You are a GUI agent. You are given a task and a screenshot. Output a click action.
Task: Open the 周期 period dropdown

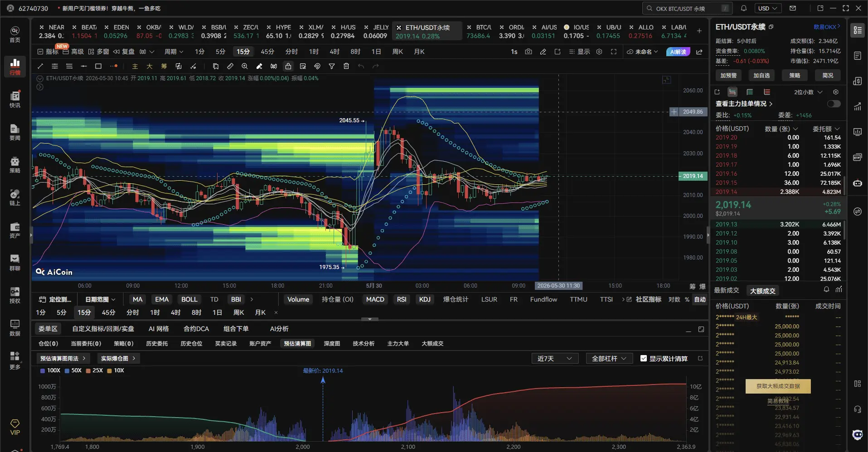point(174,52)
